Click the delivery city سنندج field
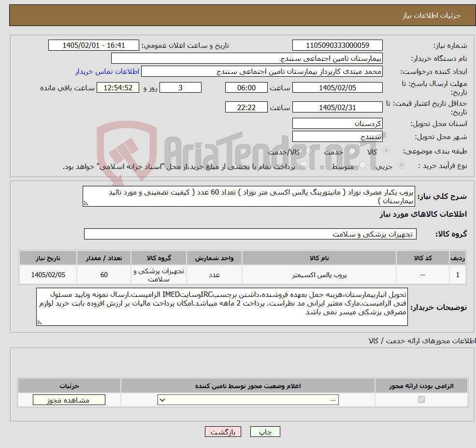Screen dimensions: 476x448 337,137
